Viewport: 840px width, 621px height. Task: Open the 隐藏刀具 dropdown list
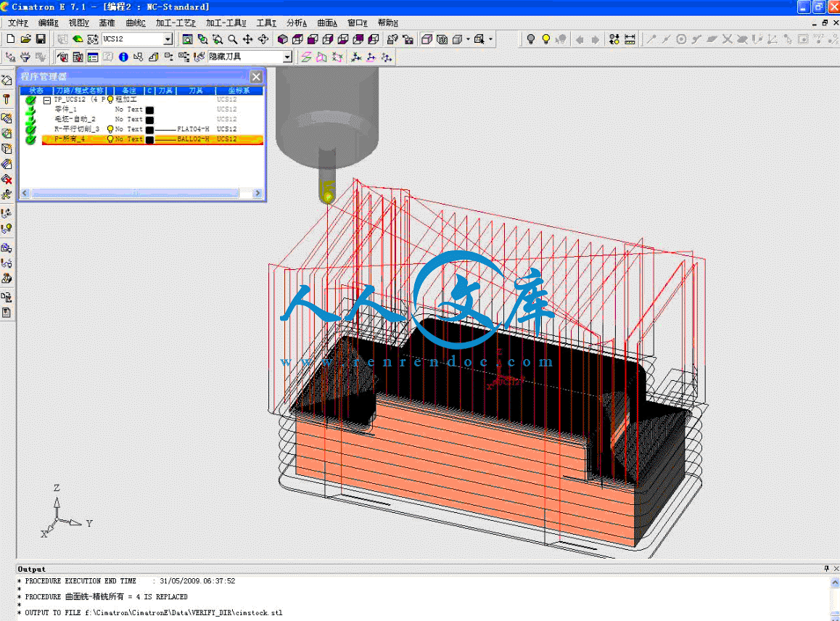click(288, 57)
